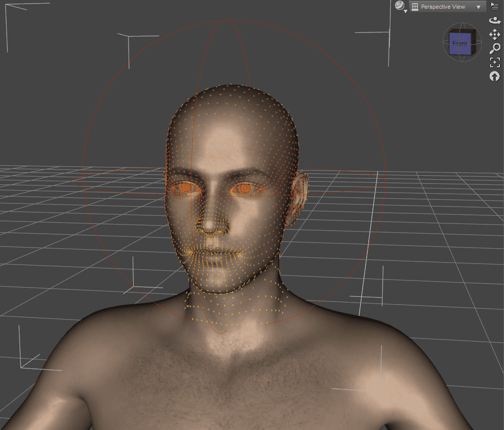Image resolution: width=504 pixels, height=430 pixels.
Task: Open the viewport options flyout icon
Action: 494,6
